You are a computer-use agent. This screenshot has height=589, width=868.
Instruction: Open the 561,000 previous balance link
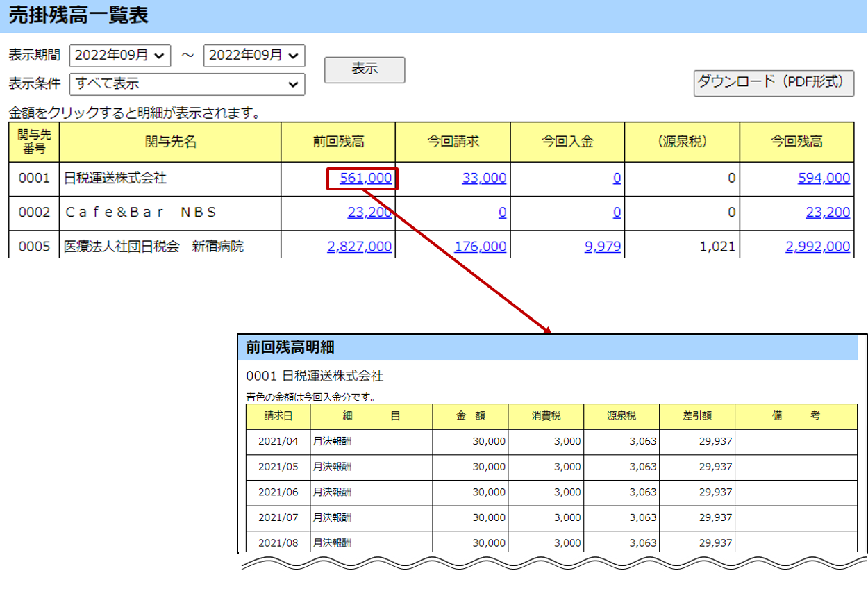[x=366, y=179]
